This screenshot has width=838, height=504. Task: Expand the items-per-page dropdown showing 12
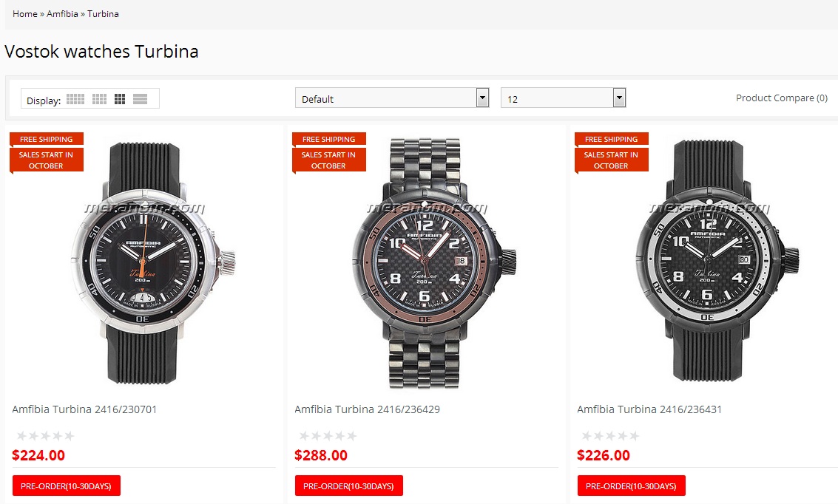563,98
